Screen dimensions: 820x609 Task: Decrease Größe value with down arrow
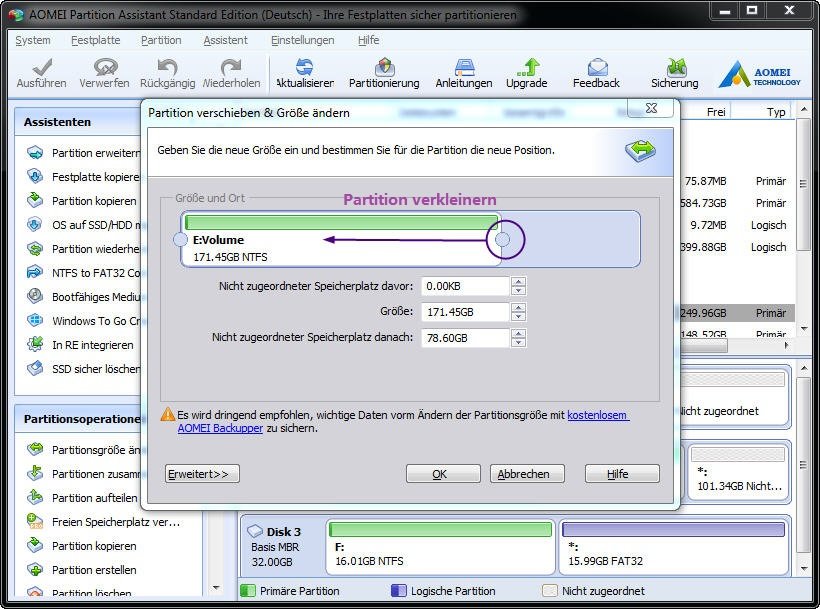coord(518,317)
